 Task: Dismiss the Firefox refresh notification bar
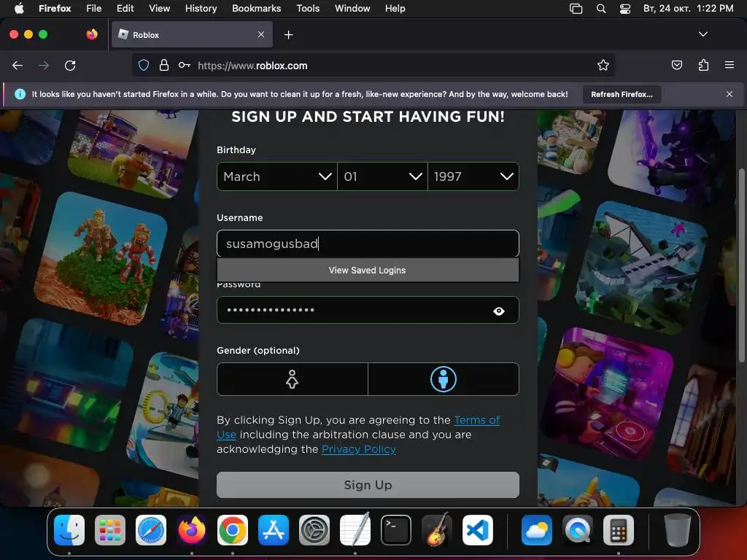(729, 94)
